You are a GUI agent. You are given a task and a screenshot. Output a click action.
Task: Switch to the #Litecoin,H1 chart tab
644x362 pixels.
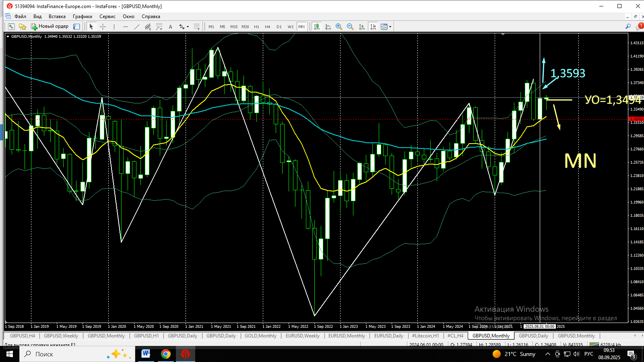pyautogui.click(x=425, y=336)
